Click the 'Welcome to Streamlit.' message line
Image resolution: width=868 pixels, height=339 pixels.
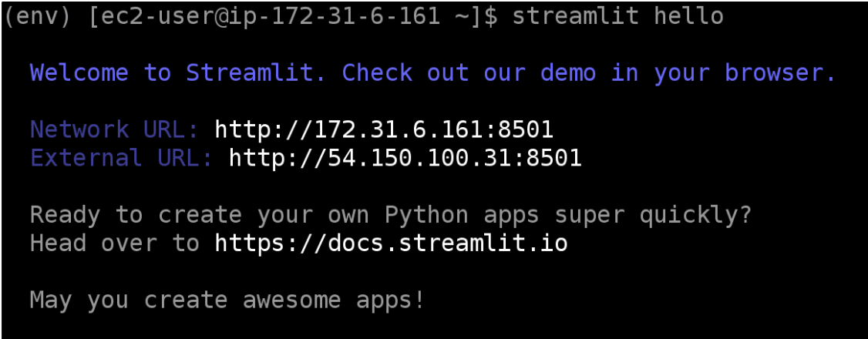[433, 73]
